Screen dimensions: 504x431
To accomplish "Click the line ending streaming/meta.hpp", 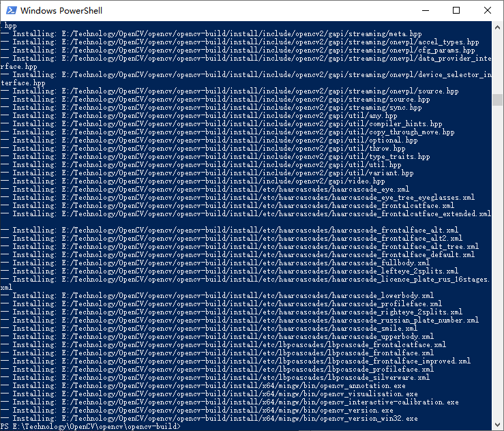I will (x=211, y=33).
